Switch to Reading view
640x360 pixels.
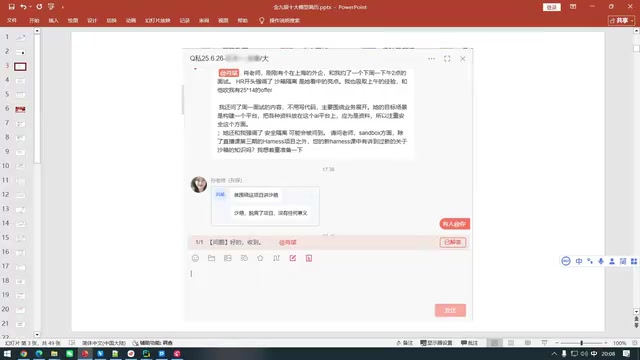point(528,343)
